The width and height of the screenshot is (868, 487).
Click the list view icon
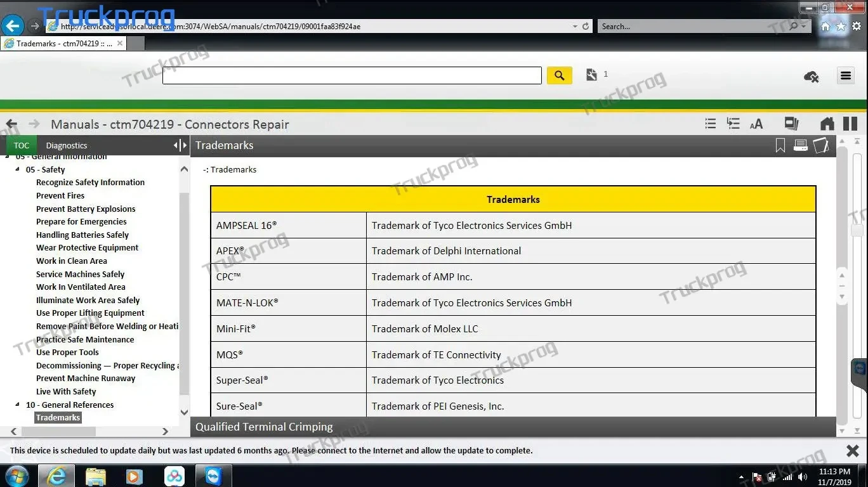tap(711, 124)
